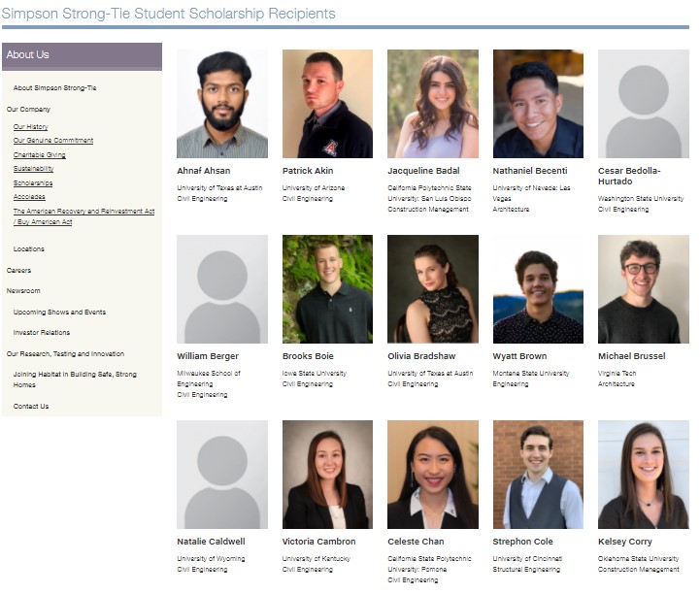The height and width of the screenshot is (594, 700).
Task: Open Ahnaf Ahsan's photo
Action: [x=222, y=104]
